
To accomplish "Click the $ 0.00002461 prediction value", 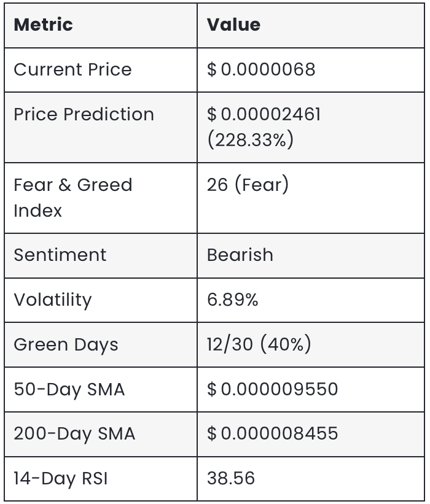I will point(264,114).
